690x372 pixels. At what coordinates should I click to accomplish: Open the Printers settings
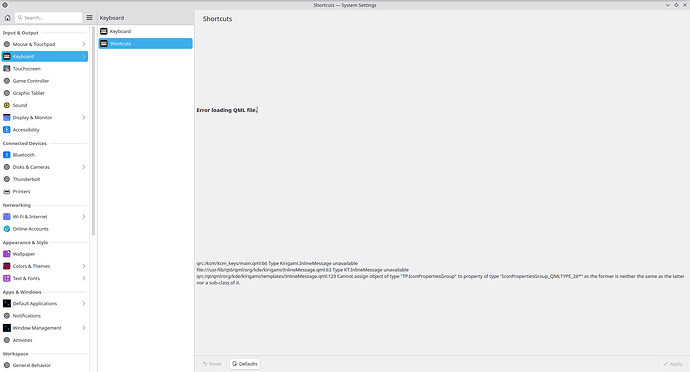point(44,192)
